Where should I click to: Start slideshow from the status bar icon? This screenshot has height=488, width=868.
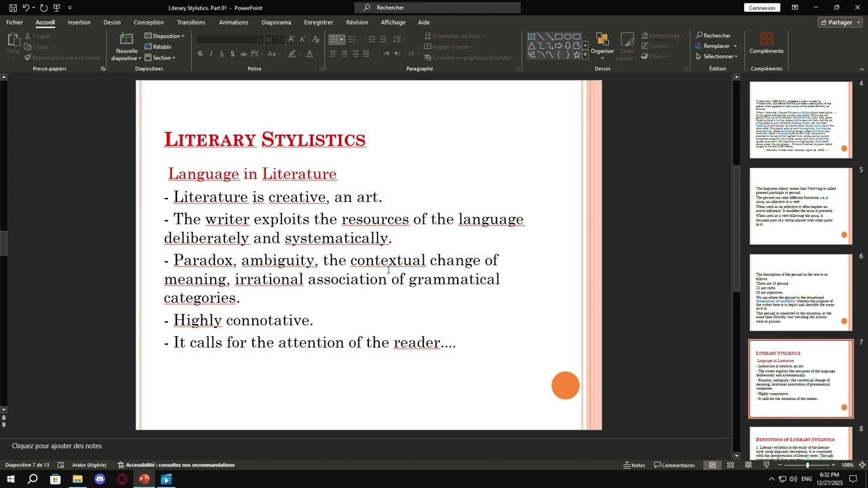(766, 465)
